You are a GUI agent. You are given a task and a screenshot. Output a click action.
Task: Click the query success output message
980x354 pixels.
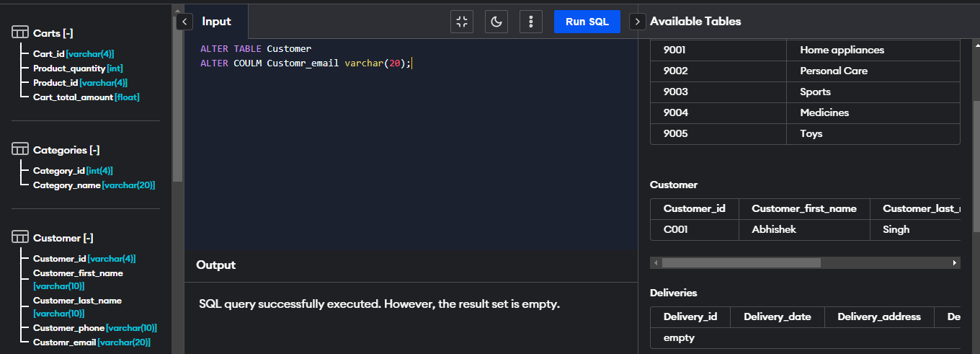pyautogui.click(x=379, y=304)
